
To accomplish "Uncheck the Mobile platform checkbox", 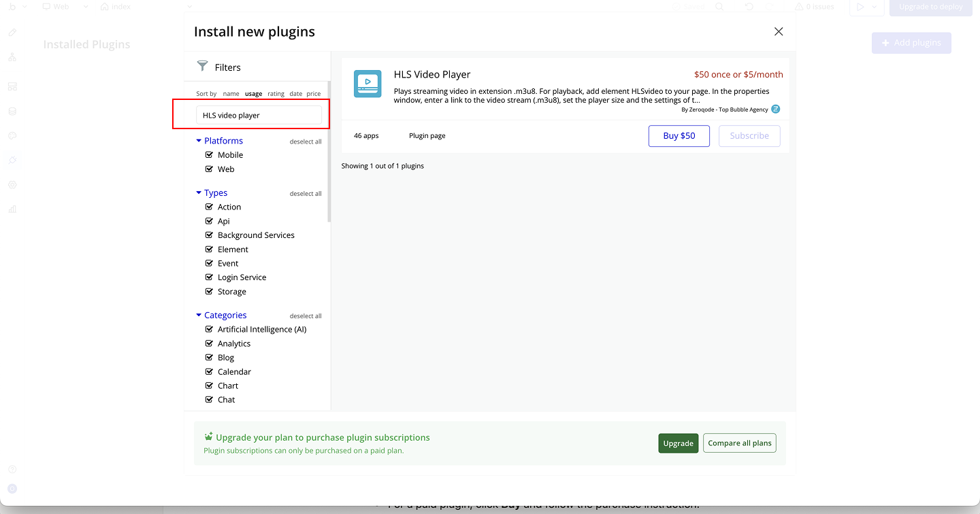I will coord(210,154).
